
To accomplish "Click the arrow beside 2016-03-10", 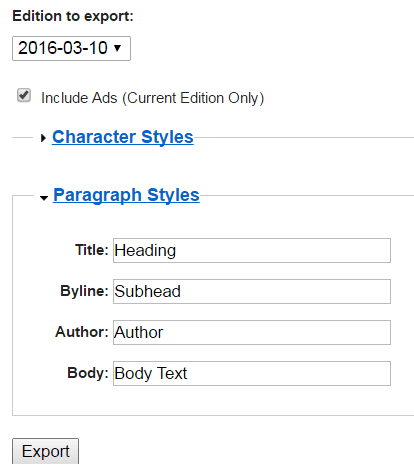I will tap(117, 48).
